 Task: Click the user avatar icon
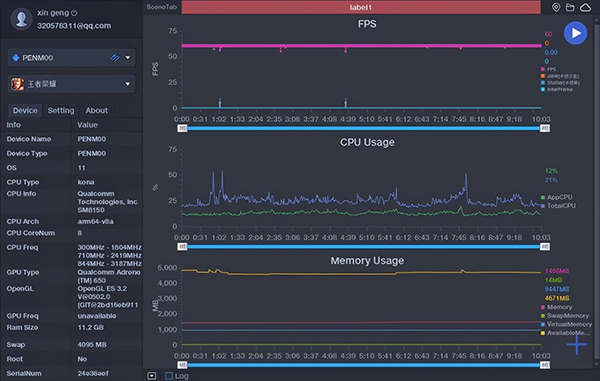21,19
